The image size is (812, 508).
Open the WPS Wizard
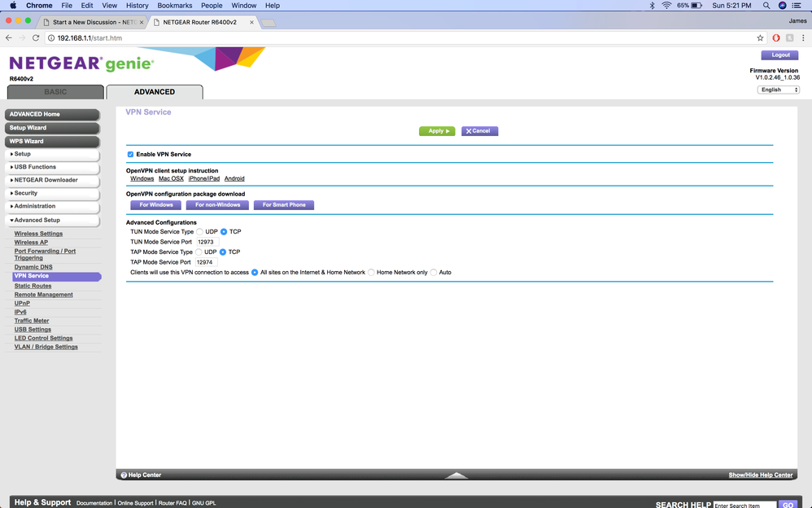coord(52,141)
